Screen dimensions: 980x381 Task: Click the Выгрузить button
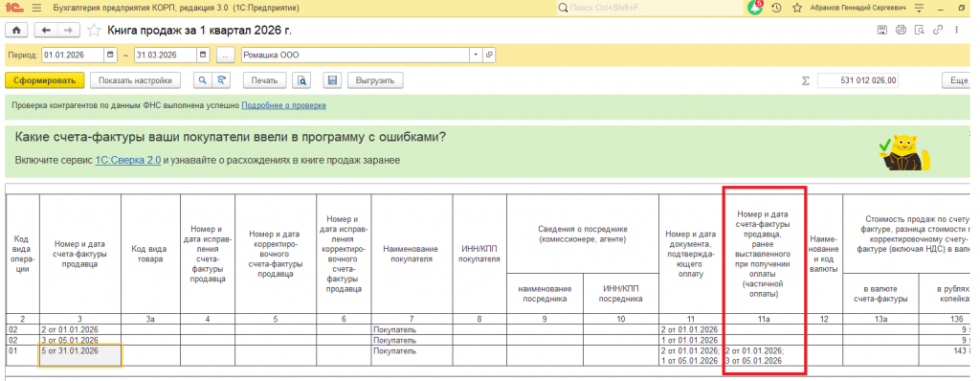(375, 80)
